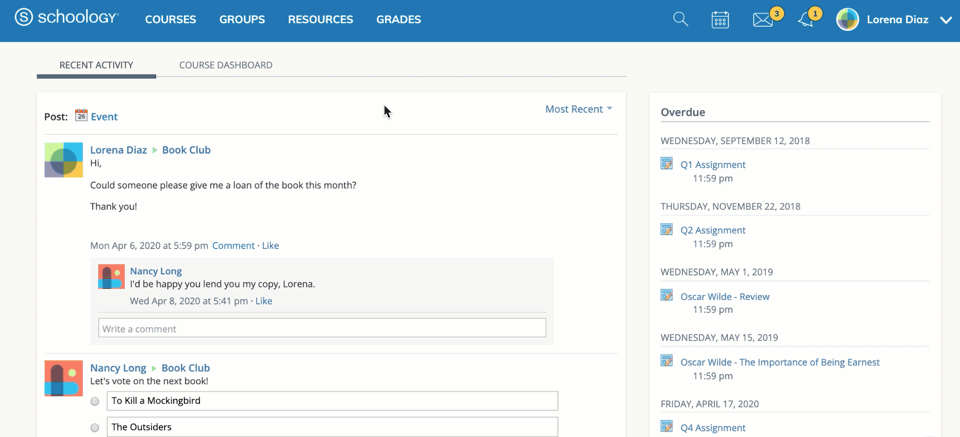Like Nancy Long's reply comment
This screenshot has width=960, height=437.
click(264, 301)
